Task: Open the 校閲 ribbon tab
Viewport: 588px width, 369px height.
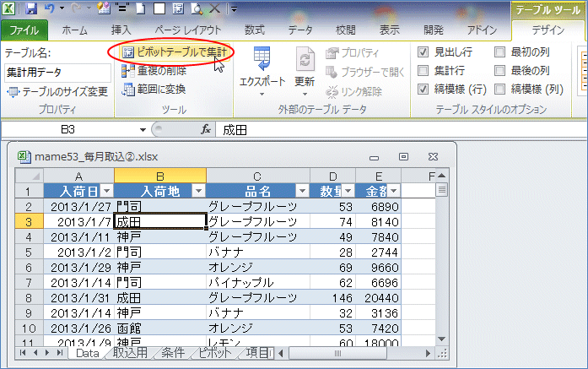Action: [x=345, y=30]
